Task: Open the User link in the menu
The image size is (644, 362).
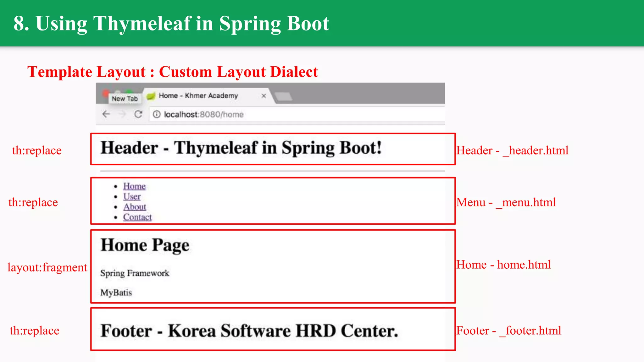Action: click(132, 197)
